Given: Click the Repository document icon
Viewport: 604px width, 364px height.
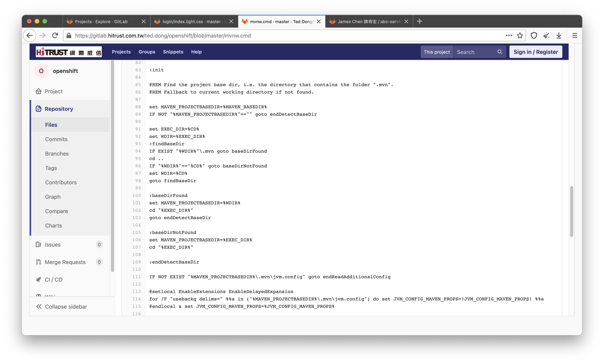Looking at the screenshot, I should [x=39, y=109].
